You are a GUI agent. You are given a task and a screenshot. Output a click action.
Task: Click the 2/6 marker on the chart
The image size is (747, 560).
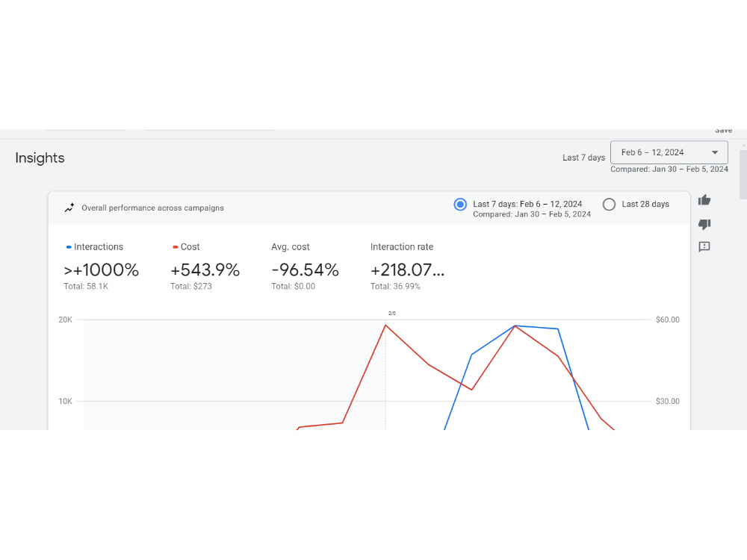[x=391, y=314]
